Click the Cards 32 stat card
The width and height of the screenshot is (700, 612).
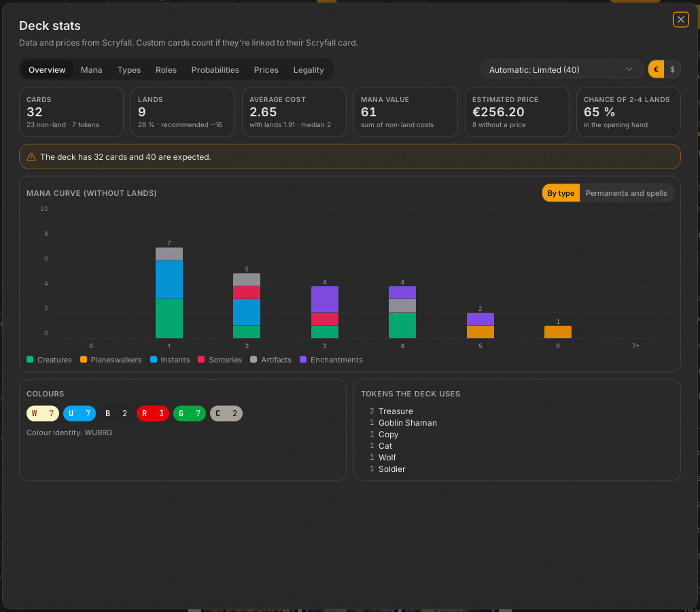point(71,112)
